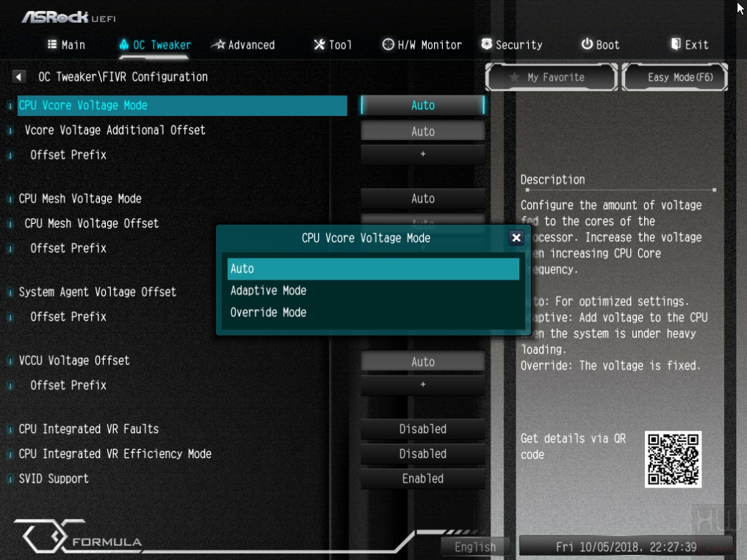
Task: Select the SVID Support row
Action: coord(182,479)
